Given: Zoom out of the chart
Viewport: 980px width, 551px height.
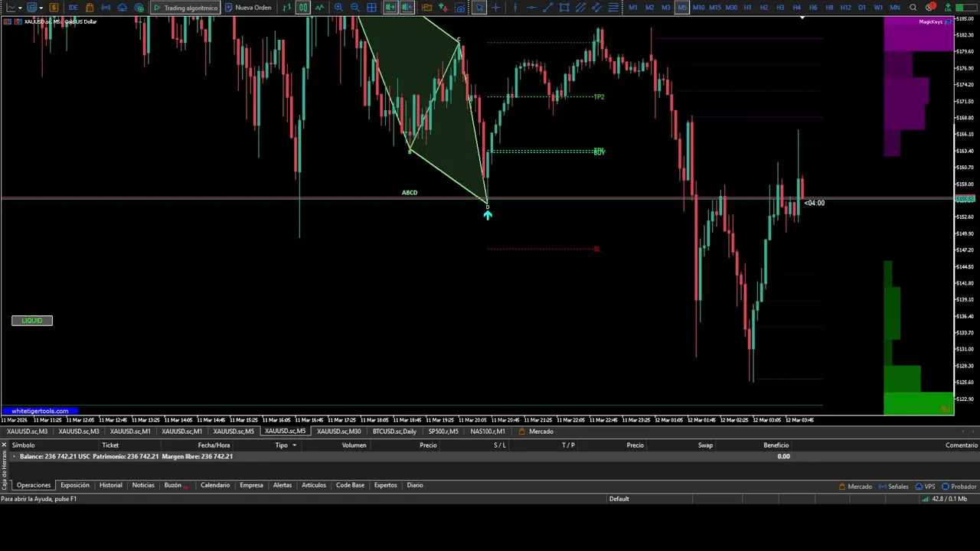Looking at the screenshot, I should pyautogui.click(x=354, y=8).
